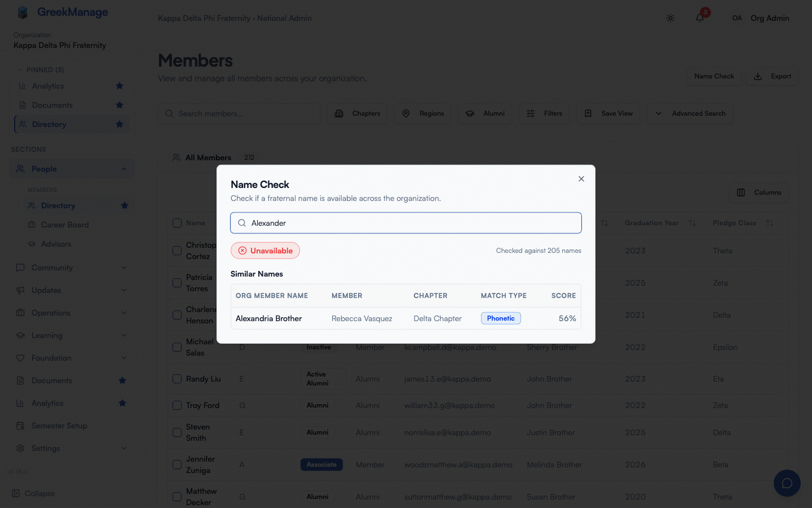Sort by Graduation Year arrows icon
This screenshot has height=508, width=812.
[692, 223]
